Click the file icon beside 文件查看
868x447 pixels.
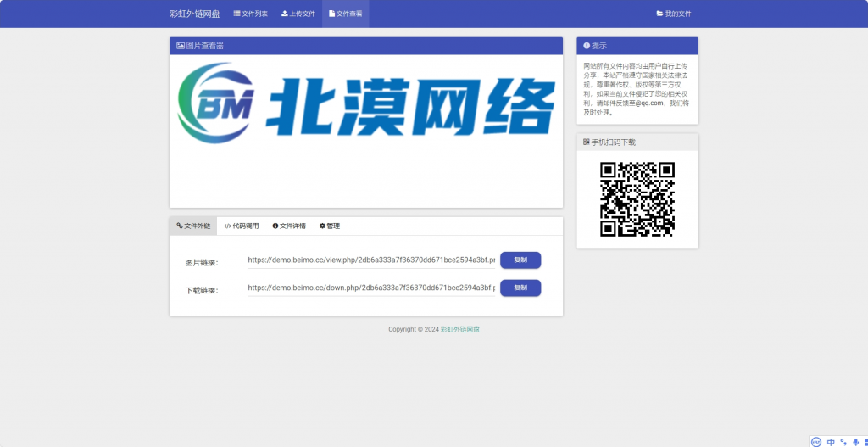tap(331, 14)
